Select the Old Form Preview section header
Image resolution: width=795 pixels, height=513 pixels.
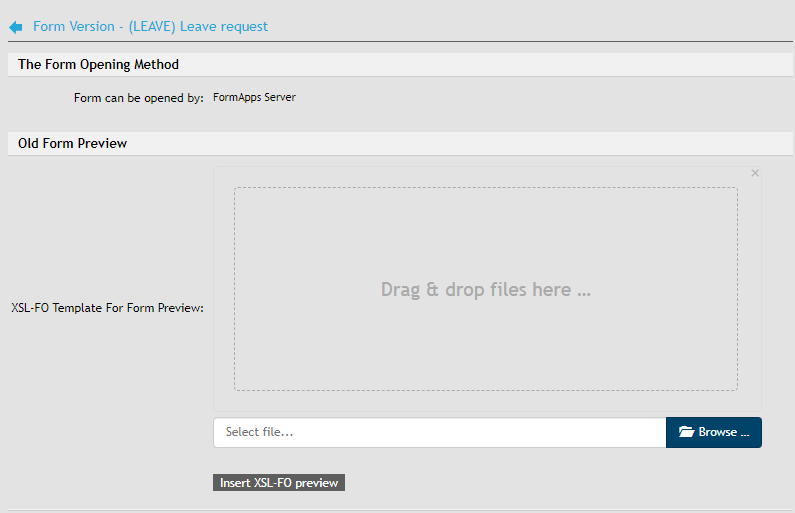pyautogui.click(x=72, y=143)
